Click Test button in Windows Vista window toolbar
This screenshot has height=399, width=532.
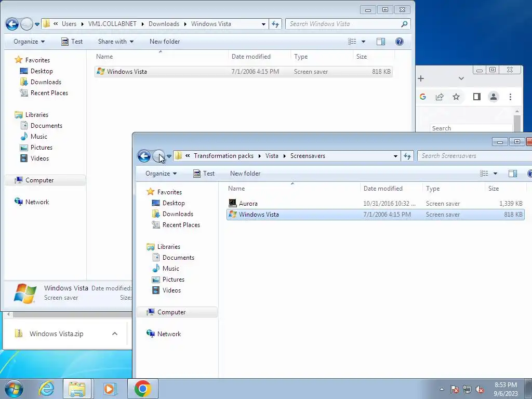pos(72,42)
